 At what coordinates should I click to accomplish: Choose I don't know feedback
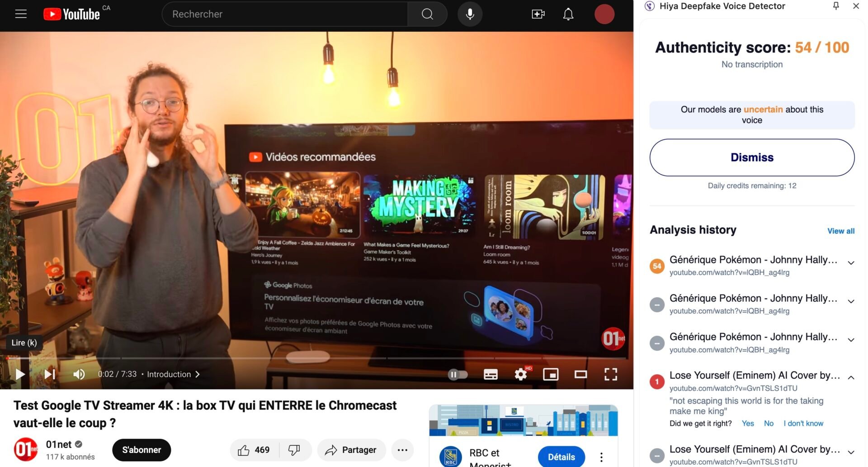click(803, 424)
